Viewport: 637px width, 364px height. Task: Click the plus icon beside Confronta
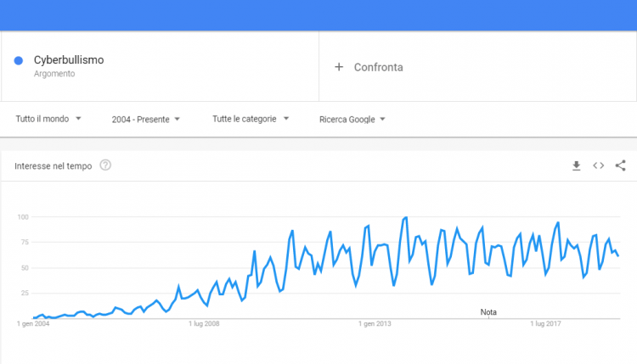click(x=339, y=67)
